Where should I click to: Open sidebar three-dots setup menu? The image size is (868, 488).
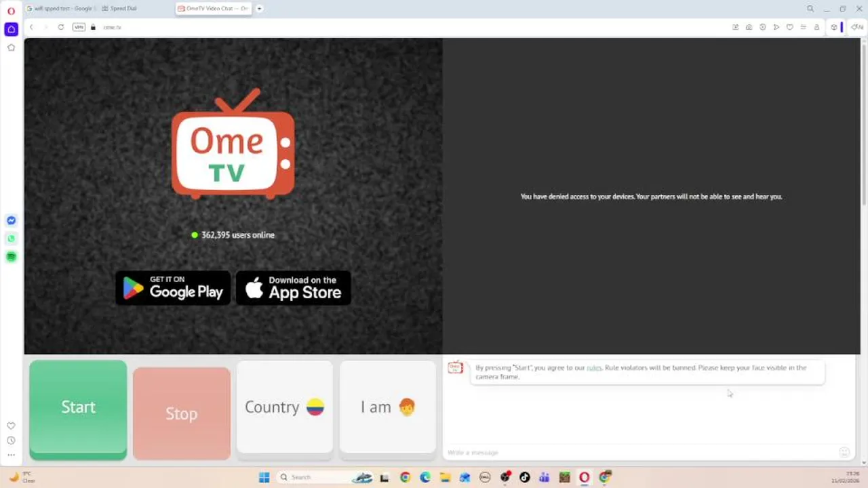11,455
